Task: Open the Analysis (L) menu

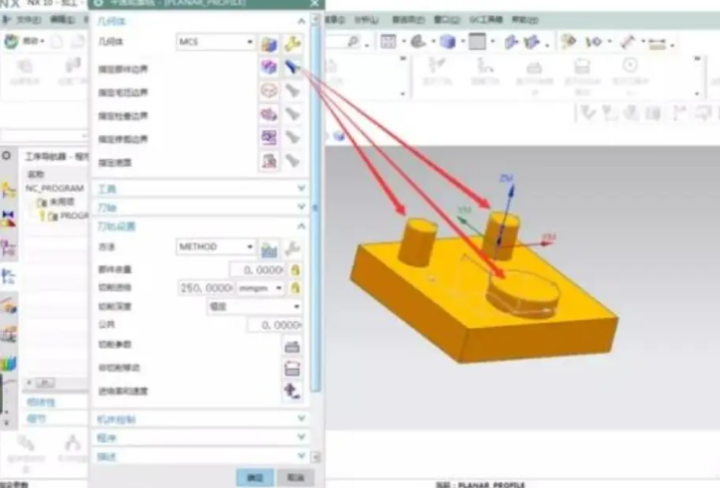Action: [x=366, y=20]
